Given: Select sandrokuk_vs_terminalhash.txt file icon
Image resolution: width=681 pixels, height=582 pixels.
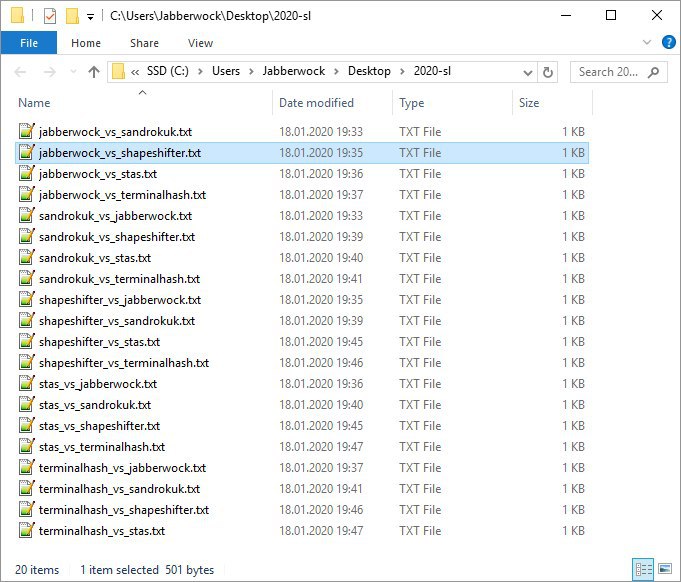Looking at the screenshot, I should pos(26,278).
